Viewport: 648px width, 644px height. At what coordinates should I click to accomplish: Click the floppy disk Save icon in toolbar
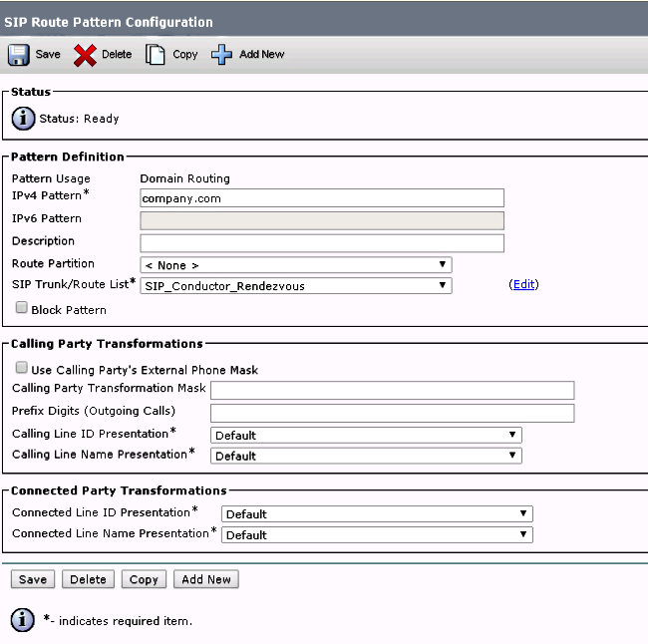coord(19,55)
